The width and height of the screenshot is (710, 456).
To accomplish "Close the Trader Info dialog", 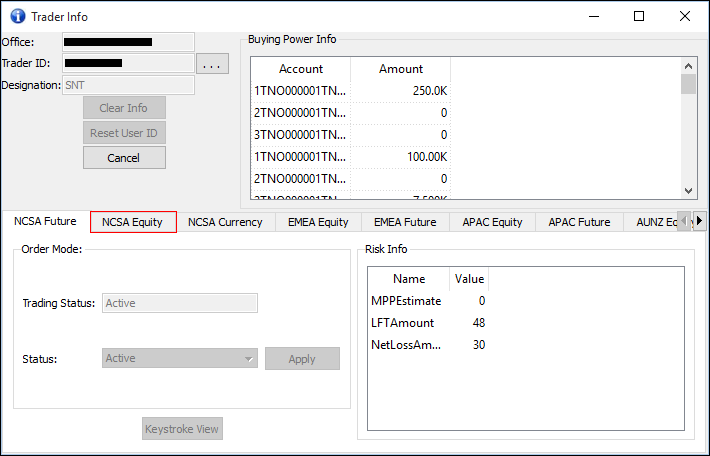I will 684,16.
